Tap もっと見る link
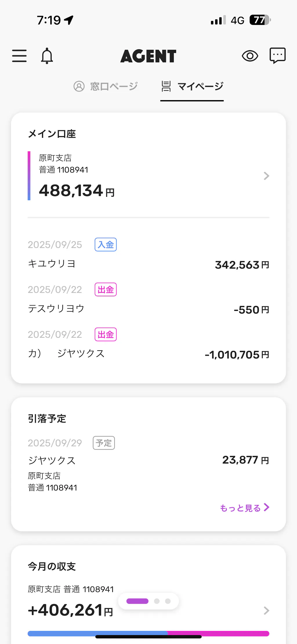This screenshot has height=644, width=297. click(x=244, y=508)
